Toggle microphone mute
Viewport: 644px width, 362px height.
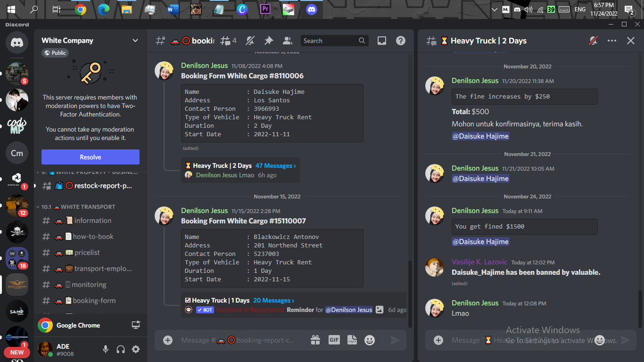[x=106, y=349]
